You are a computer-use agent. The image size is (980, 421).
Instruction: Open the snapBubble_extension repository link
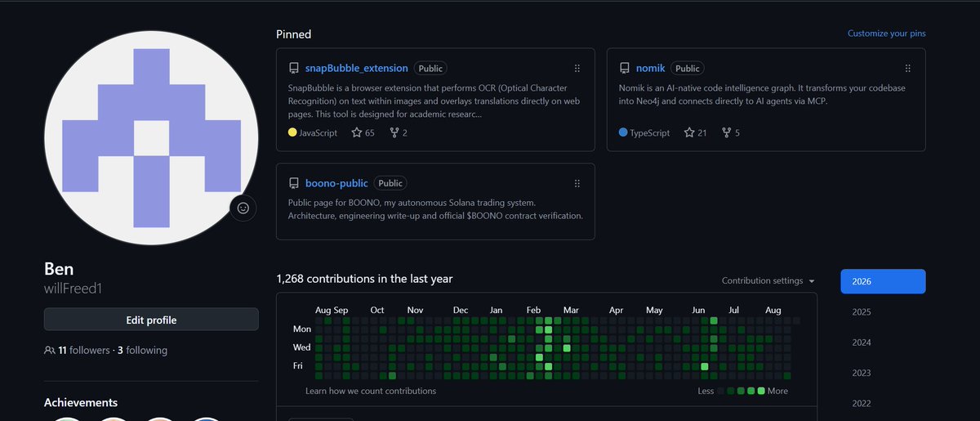point(356,69)
